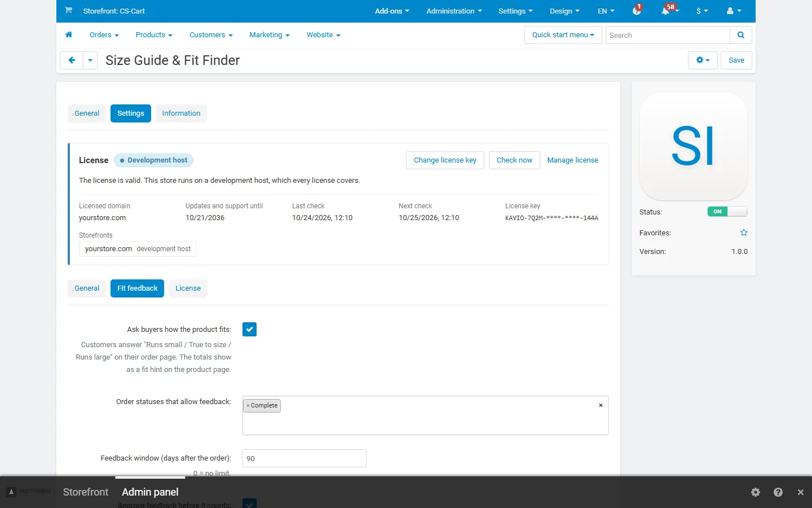812x508 pixels.
Task: Click the back arrow beside the page title
Action: click(x=72, y=60)
